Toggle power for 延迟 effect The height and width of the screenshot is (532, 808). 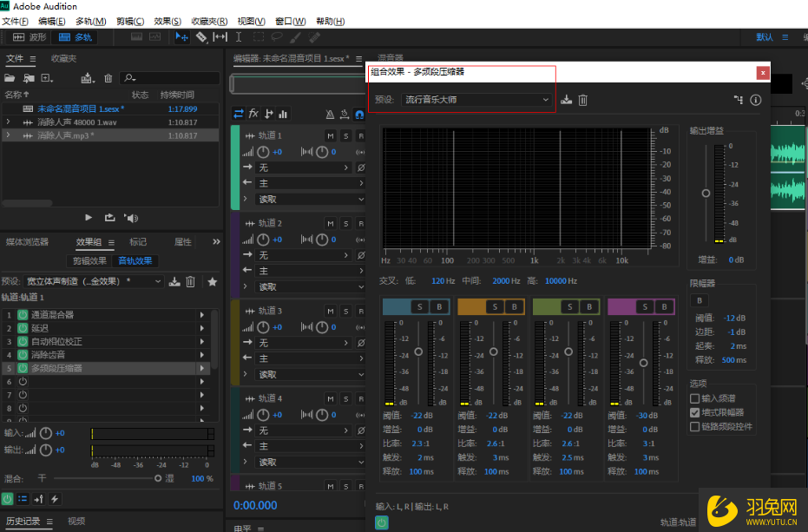click(x=23, y=328)
